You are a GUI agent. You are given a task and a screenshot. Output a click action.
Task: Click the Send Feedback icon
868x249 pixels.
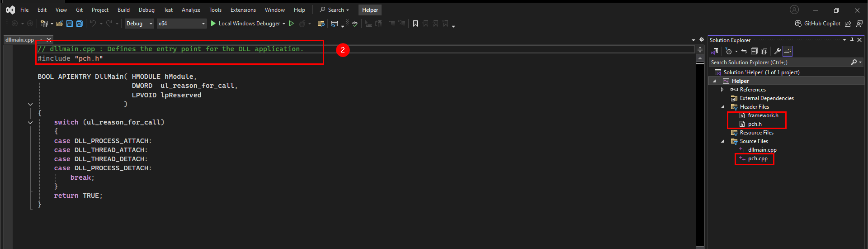pyautogui.click(x=859, y=24)
